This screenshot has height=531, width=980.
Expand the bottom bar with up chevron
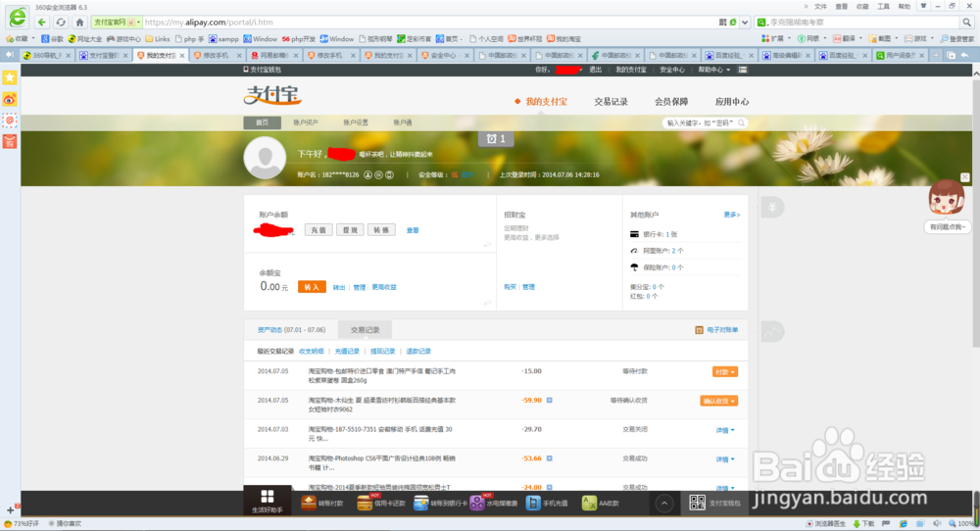click(664, 503)
